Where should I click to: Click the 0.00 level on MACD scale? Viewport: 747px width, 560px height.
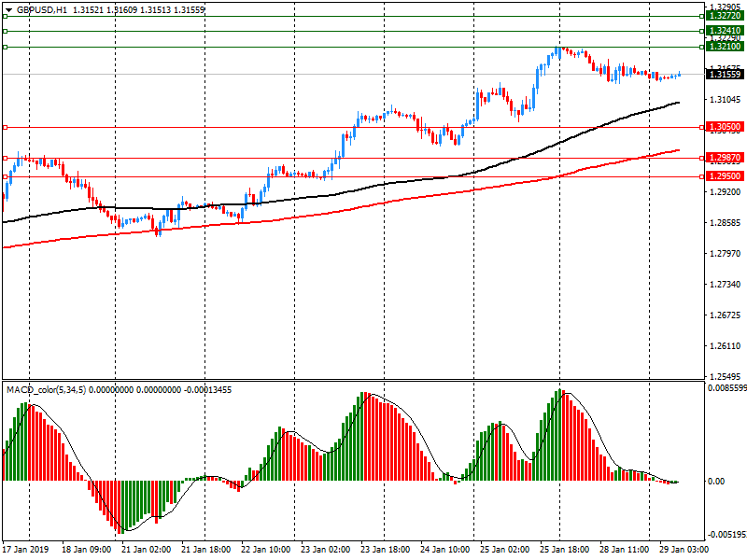716,482
